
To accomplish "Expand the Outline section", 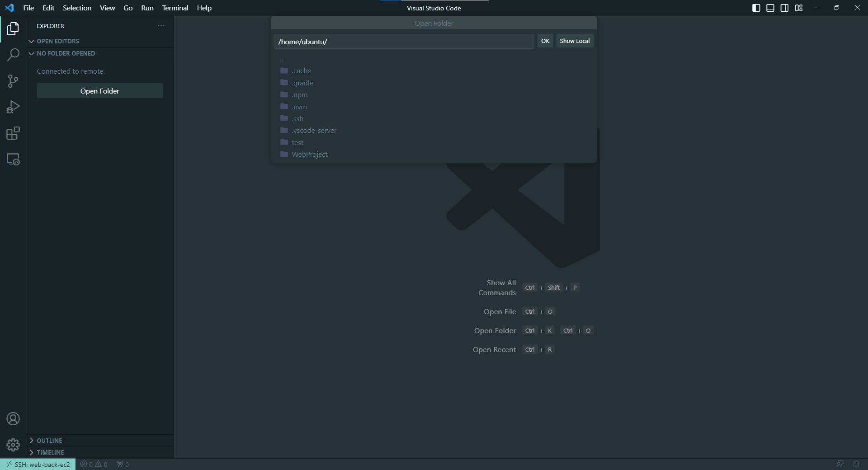I will click(x=100, y=441).
